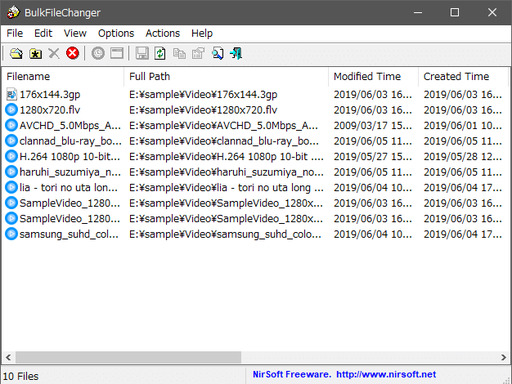The image size is (512, 384).
Task: Click the path cell ending samsung_suhd_colo...
Action: click(x=225, y=234)
